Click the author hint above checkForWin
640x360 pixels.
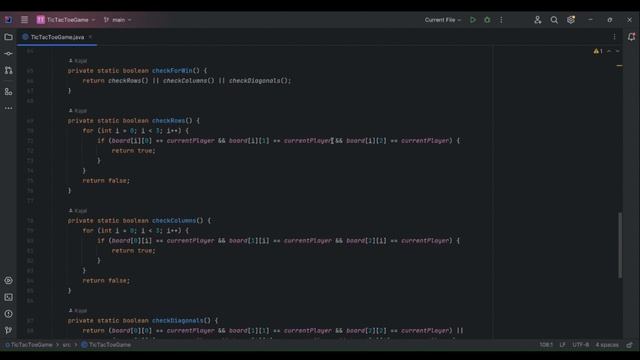point(78,60)
